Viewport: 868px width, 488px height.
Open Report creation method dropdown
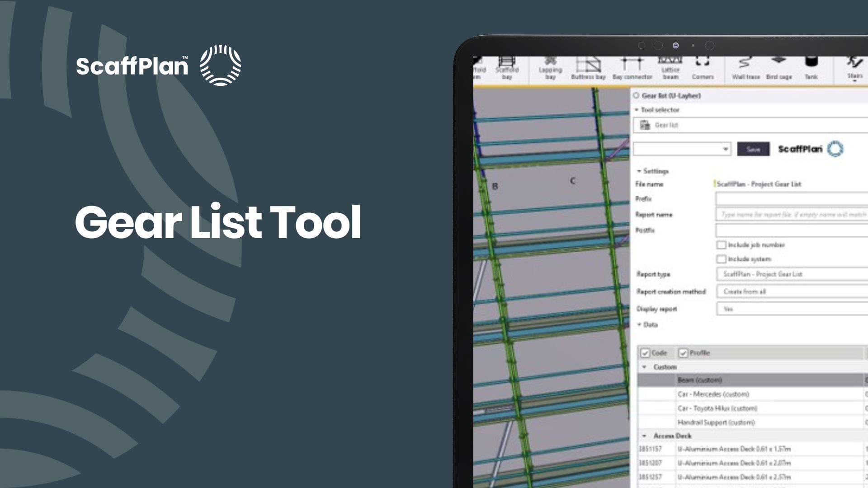point(792,291)
